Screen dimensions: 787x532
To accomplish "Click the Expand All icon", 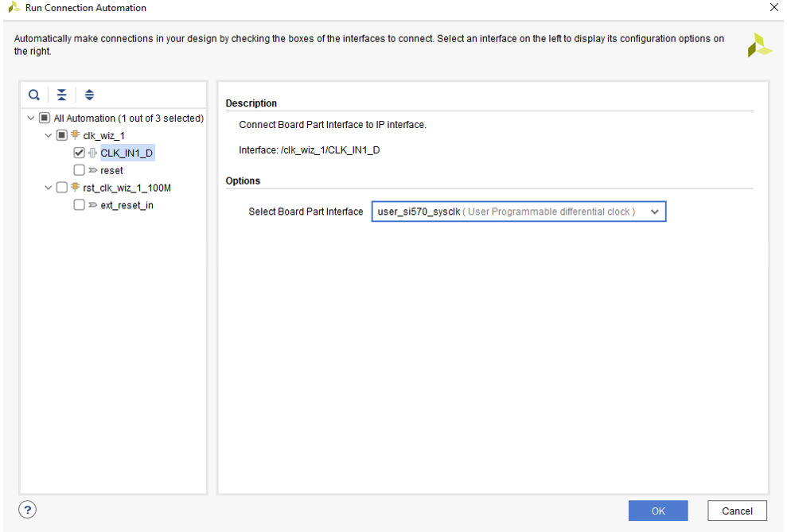I will pyautogui.click(x=89, y=95).
